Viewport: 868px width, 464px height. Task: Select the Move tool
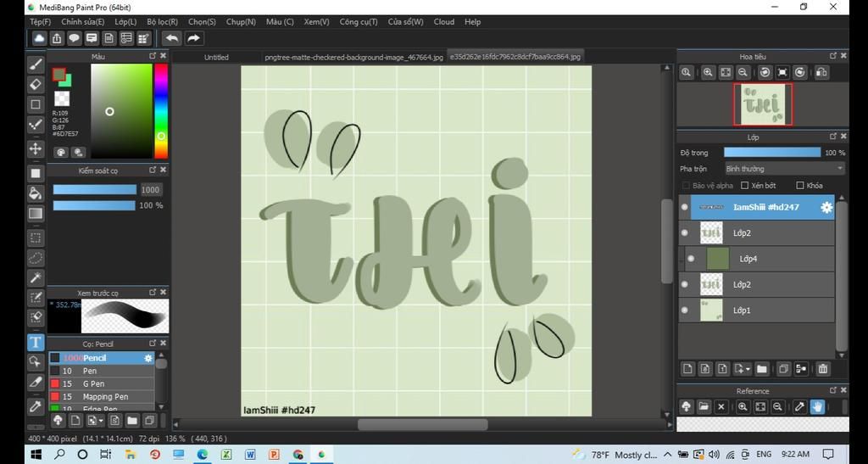(x=36, y=148)
